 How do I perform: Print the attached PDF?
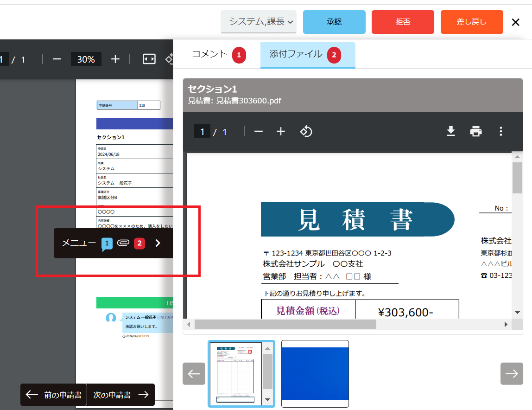[x=475, y=131]
